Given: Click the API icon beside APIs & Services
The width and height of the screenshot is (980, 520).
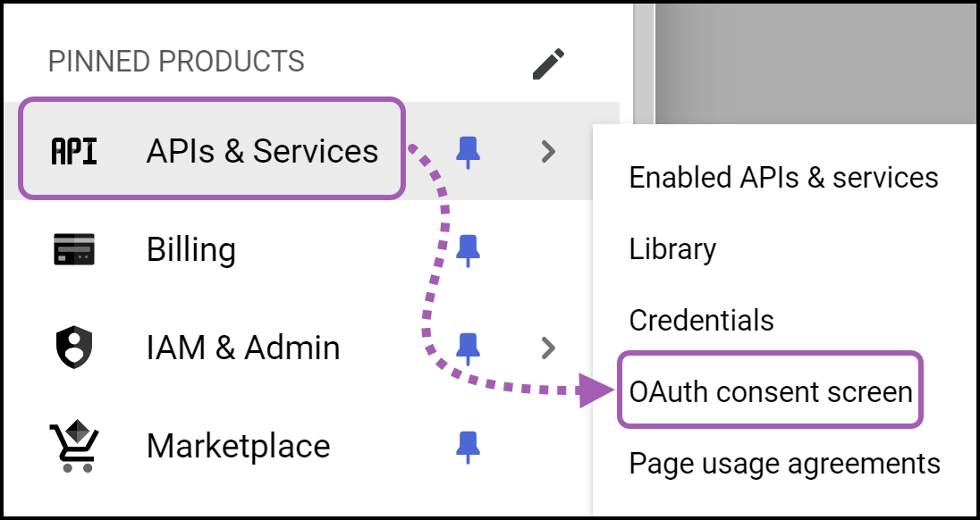Looking at the screenshot, I should click(72, 151).
